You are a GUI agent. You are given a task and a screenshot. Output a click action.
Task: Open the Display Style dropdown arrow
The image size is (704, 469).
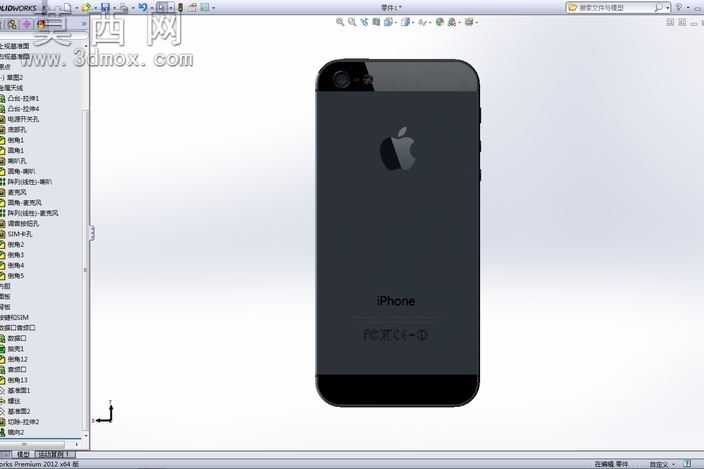(x=413, y=22)
